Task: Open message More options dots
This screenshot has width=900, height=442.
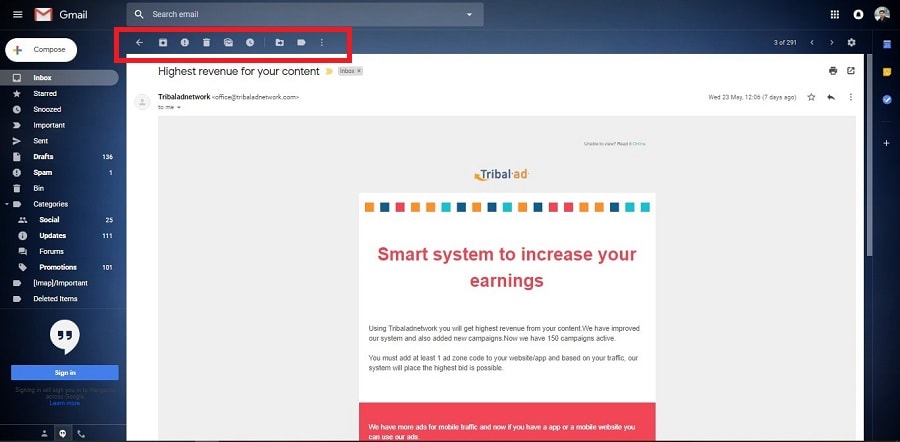Action: point(851,97)
